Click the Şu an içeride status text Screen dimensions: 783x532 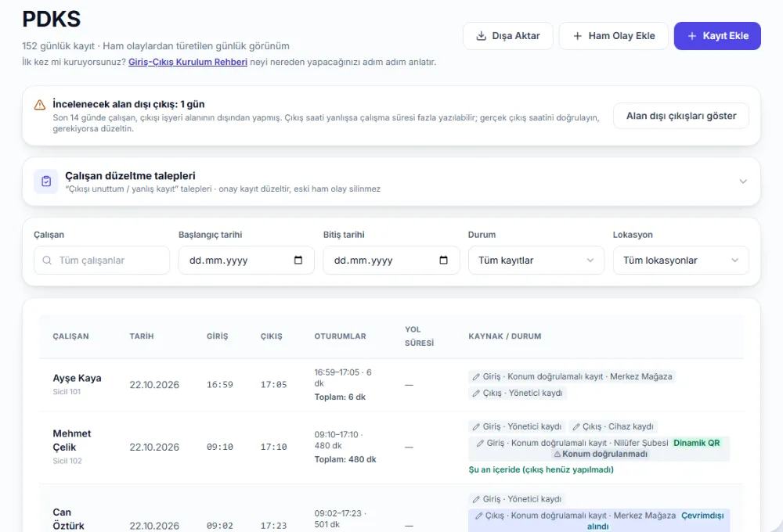(x=541, y=469)
